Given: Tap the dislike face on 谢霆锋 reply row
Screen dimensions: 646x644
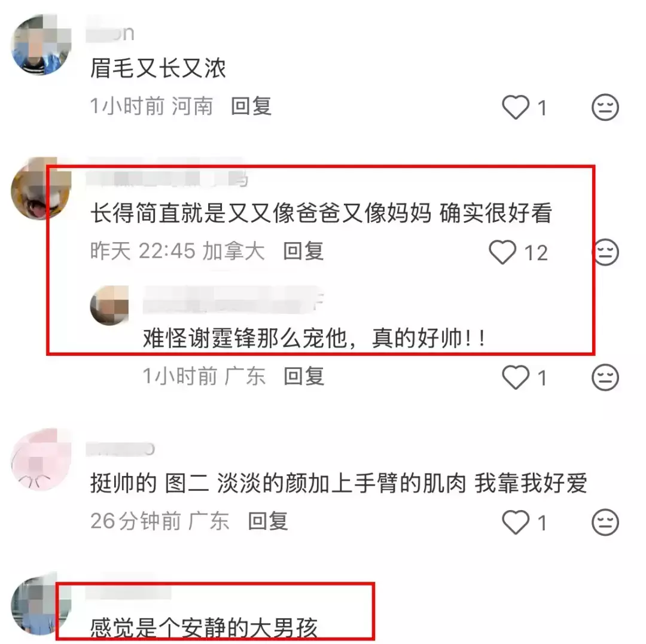Looking at the screenshot, I should pos(605,377).
